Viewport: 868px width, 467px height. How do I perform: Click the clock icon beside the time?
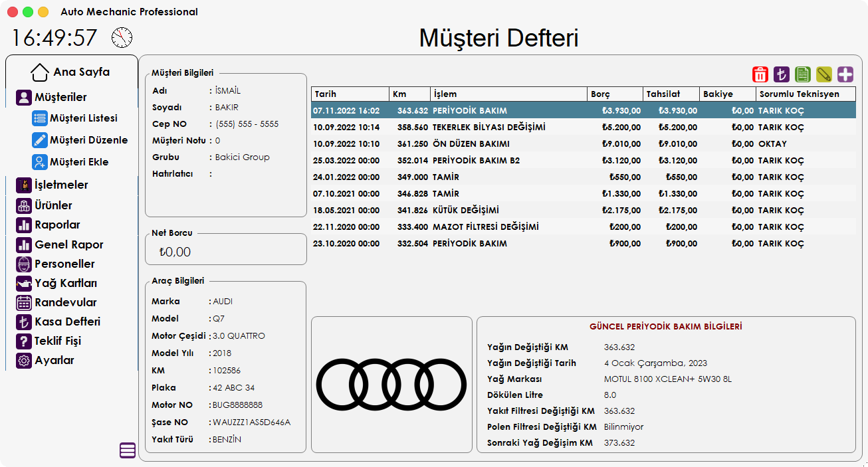click(x=122, y=37)
